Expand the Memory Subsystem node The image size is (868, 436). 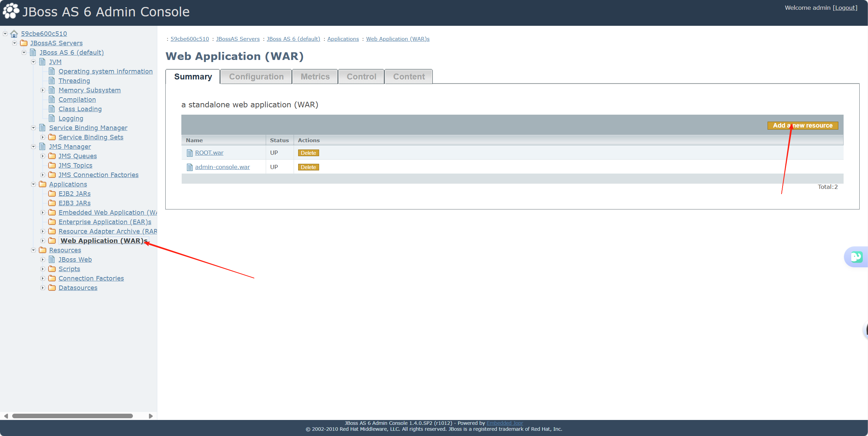coord(43,90)
